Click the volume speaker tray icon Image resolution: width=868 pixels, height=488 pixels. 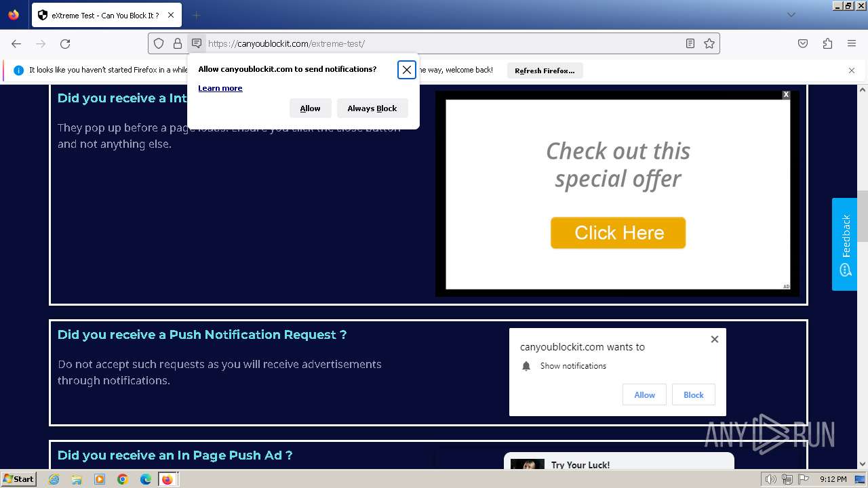pyautogui.click(x=771, y=479)
